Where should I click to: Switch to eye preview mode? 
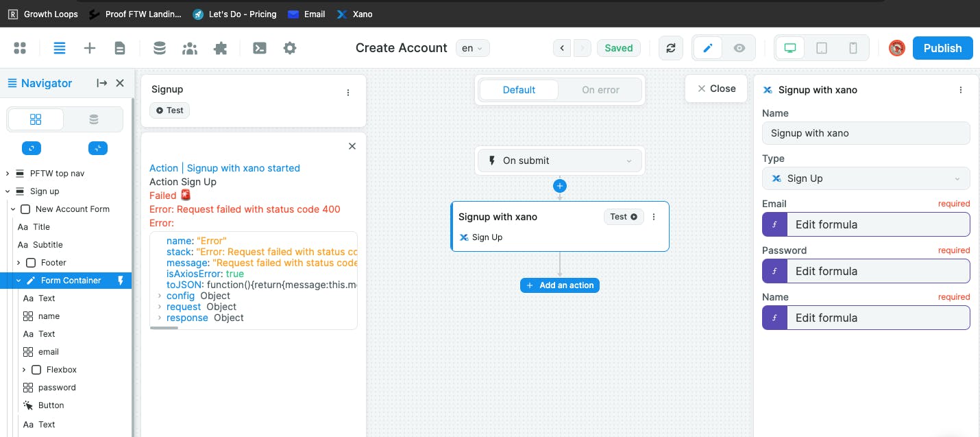pyautogui.click(x=739, y=48)
